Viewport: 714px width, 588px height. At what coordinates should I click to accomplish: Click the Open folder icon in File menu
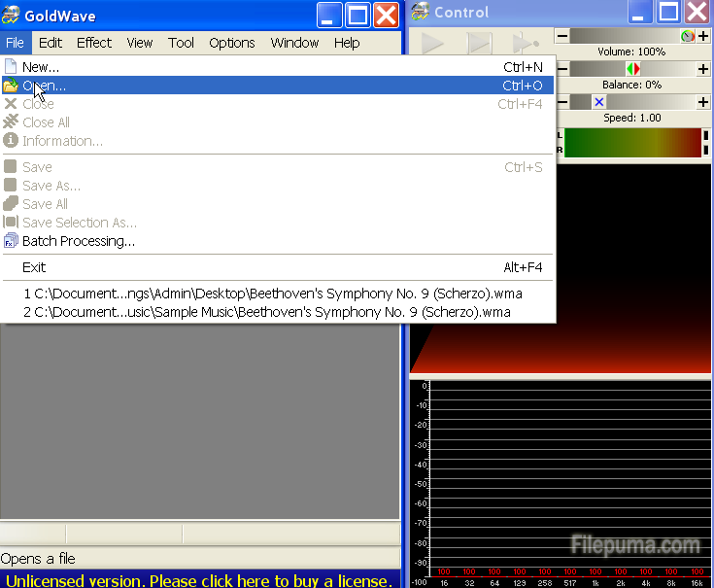point(11,86)
